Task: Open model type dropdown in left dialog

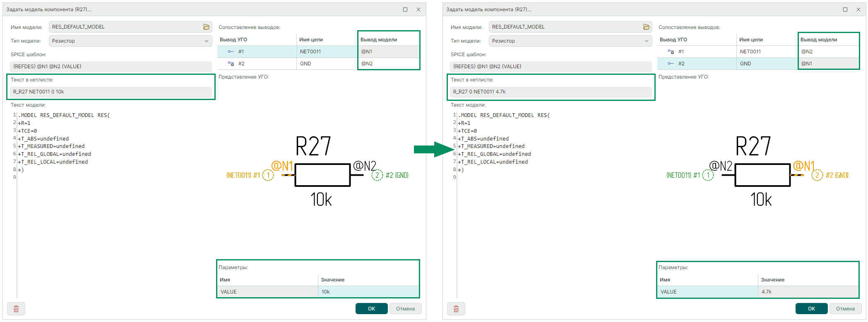Action: click(130, 41)
